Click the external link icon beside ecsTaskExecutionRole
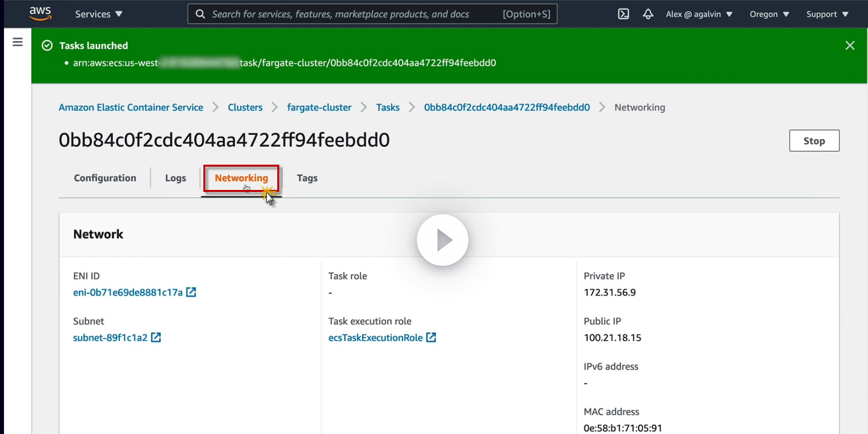Screen dimensions: 868x434 click(x=431, y=337)
